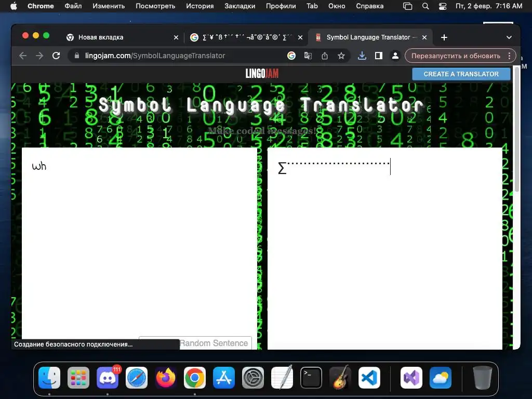Open the История menu

pos(200,6)
